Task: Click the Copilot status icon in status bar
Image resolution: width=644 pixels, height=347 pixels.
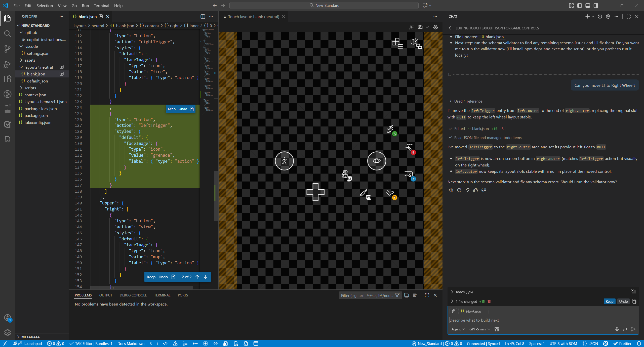Action: click(606, 343)
